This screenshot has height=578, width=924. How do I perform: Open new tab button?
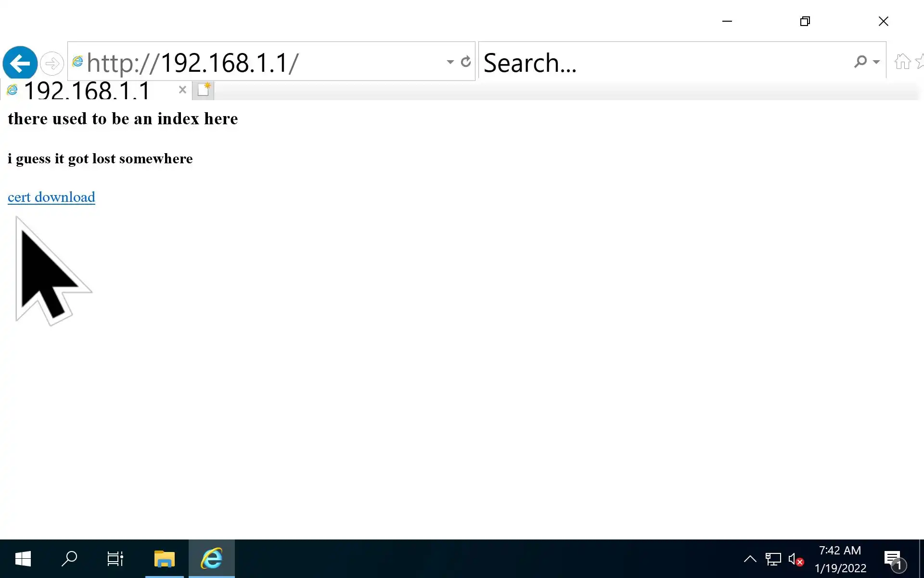point(203,90)
